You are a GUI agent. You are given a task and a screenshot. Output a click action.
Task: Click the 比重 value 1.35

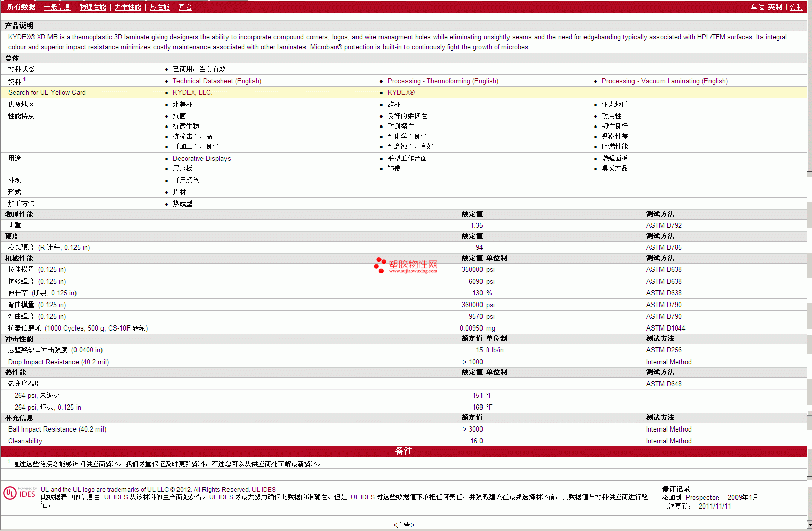476,226
